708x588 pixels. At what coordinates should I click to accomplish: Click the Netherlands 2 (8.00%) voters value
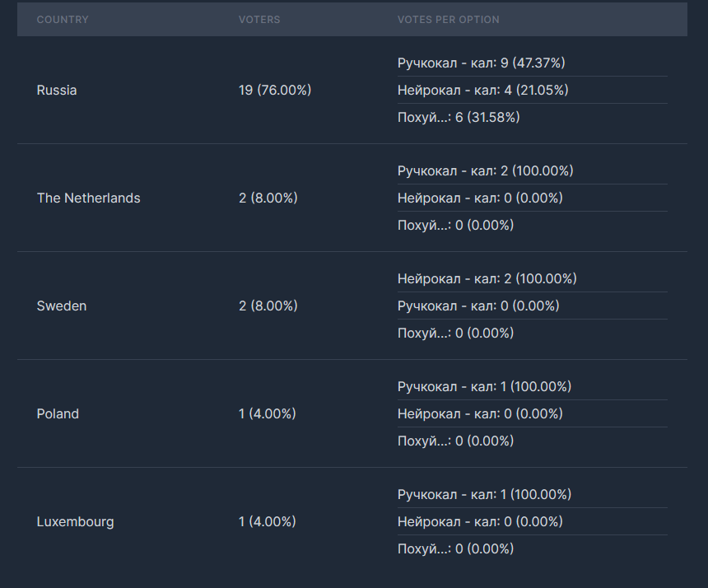coord(268,198)
